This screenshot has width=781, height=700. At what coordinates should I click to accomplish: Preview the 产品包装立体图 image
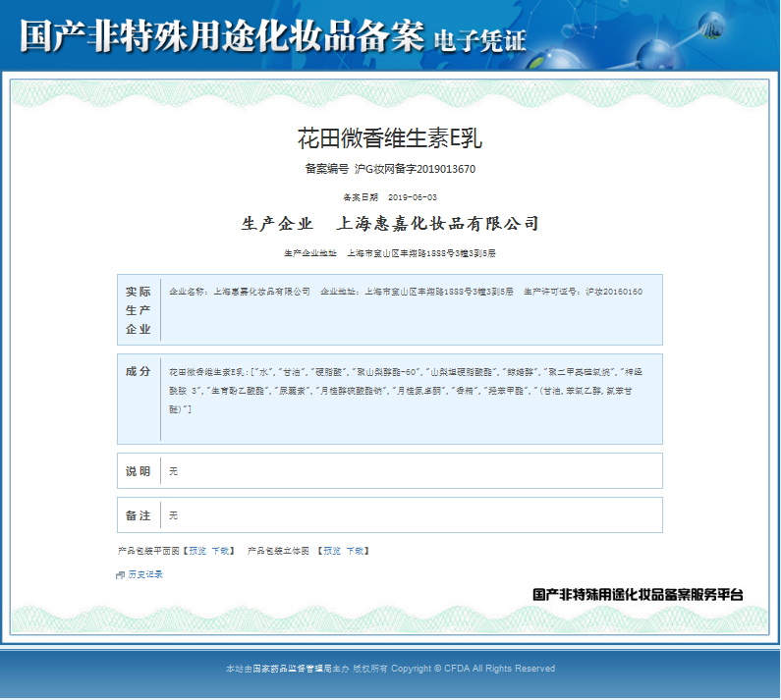pos(332,551)
